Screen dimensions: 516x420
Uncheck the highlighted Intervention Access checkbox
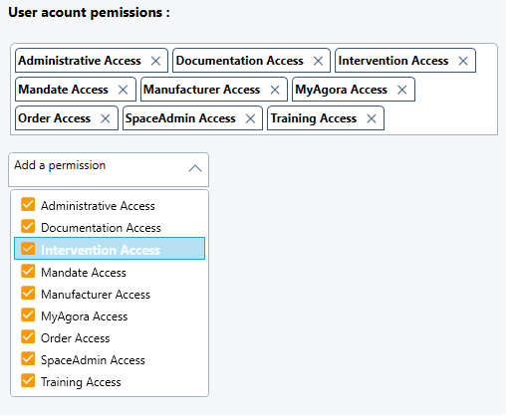pos(28,249)
